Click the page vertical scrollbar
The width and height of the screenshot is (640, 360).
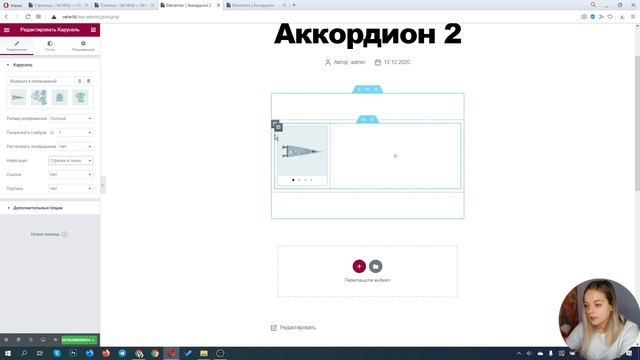tap(637, 122)
